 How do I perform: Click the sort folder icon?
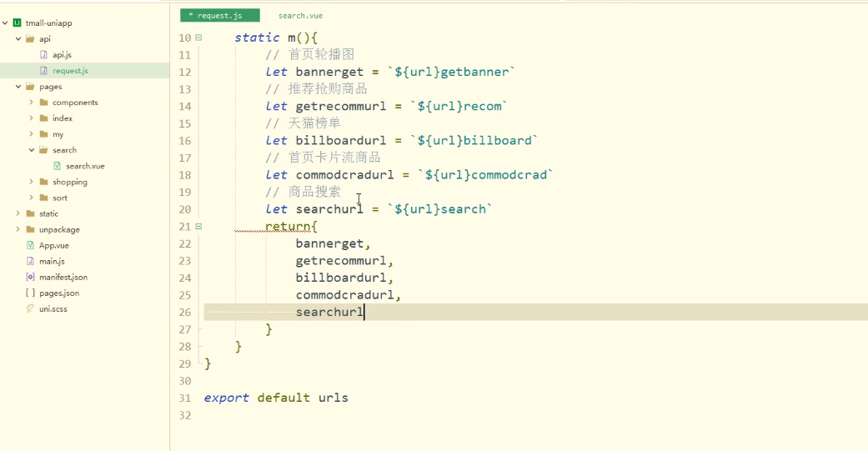pyautogui.click(x=43, y=198)
